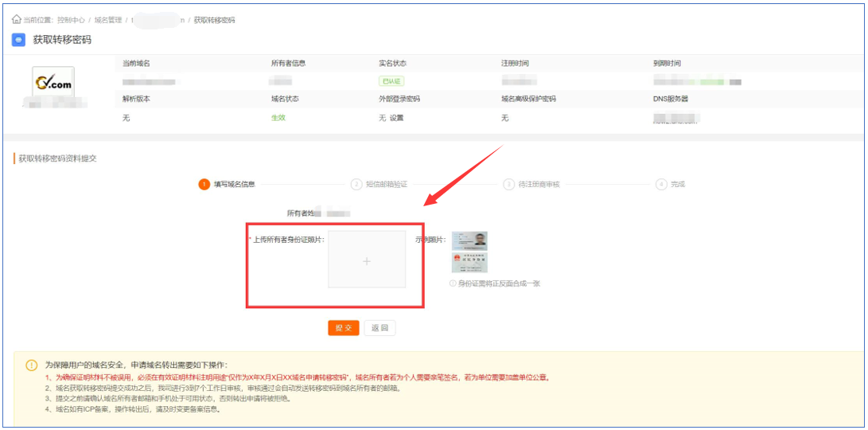Open 控制中心 breadcrumb link
This screenshot has height=430, width=868.
tap(72, 20)
